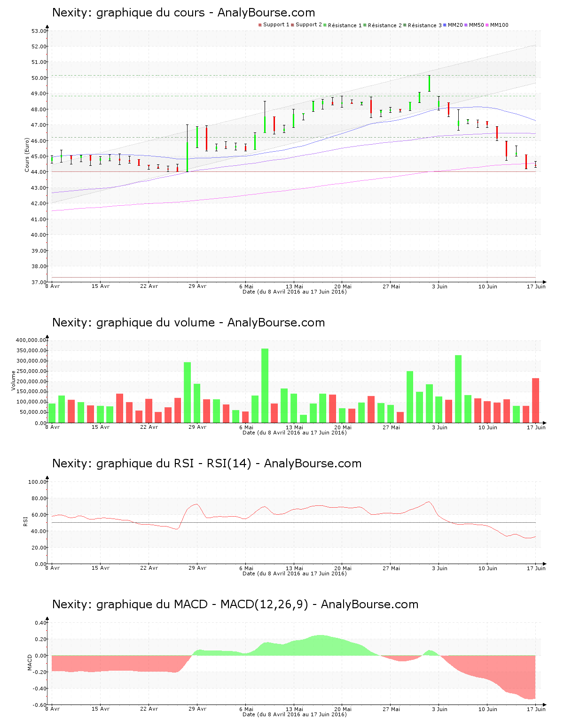Click the MM50 legend color square
Viewport: 564px width, 728px height.
(x=466, y=25)
